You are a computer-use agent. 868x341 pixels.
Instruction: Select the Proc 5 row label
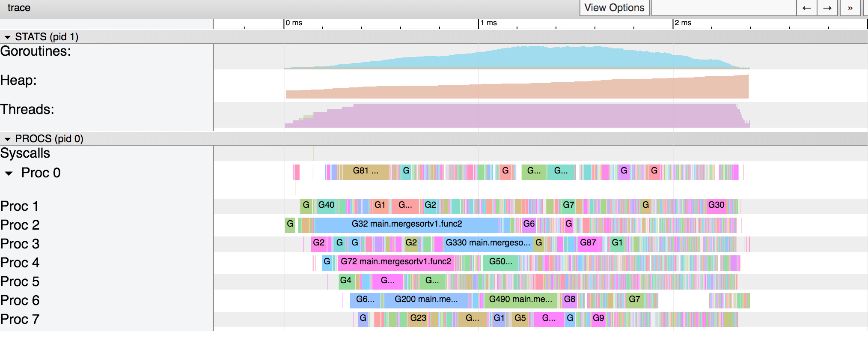[20, 281]
